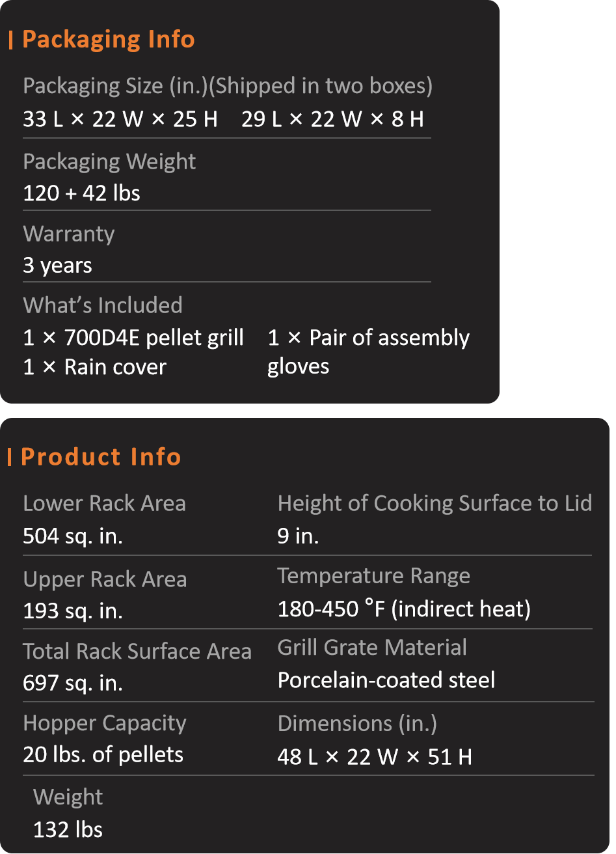The width and height of the screenshot is (616, 854).
Task: Click the 120 + 42 lbs value
Action: [81, 193]
